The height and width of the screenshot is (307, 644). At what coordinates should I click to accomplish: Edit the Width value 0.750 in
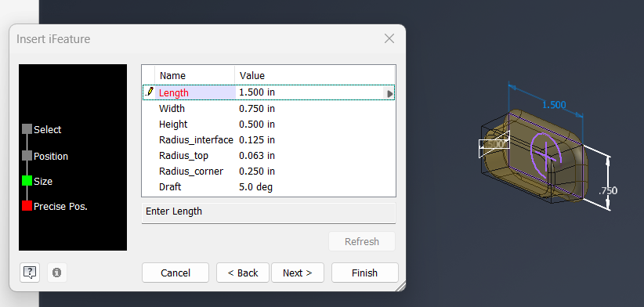257,109
